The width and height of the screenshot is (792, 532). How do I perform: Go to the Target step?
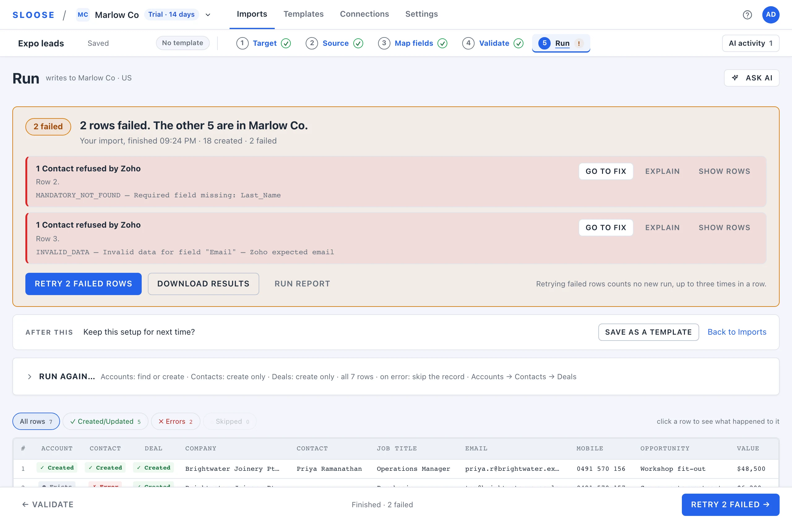pos(264,43)
